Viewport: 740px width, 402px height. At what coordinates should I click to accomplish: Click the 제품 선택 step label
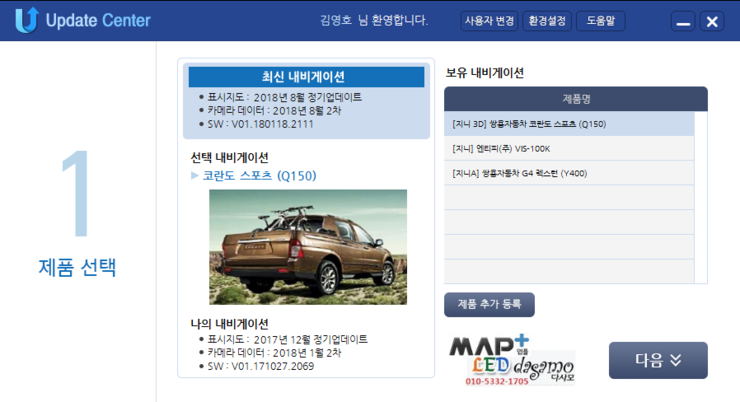[77, 267]
